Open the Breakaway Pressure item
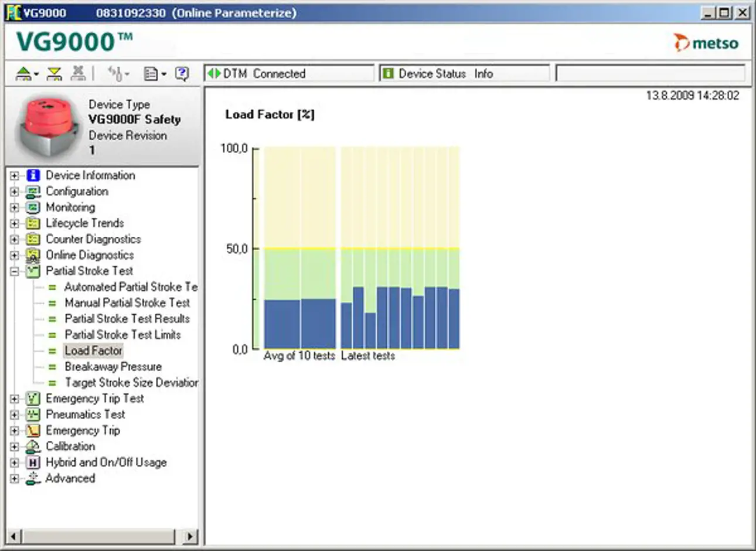The width and height of the screenshot is (756, 551). coord(113,366)
